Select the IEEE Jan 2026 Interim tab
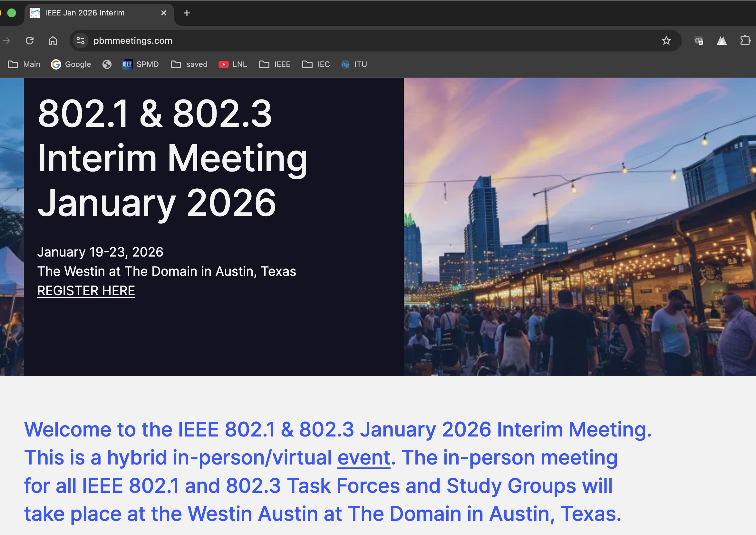The height and width of the screenshot is (535, 756). [x=85, y=13]
